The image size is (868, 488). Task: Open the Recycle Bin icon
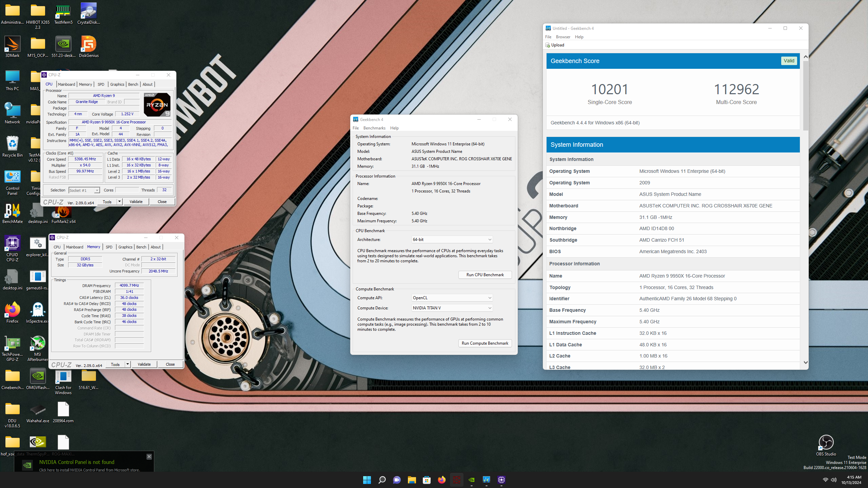(13, 147)
